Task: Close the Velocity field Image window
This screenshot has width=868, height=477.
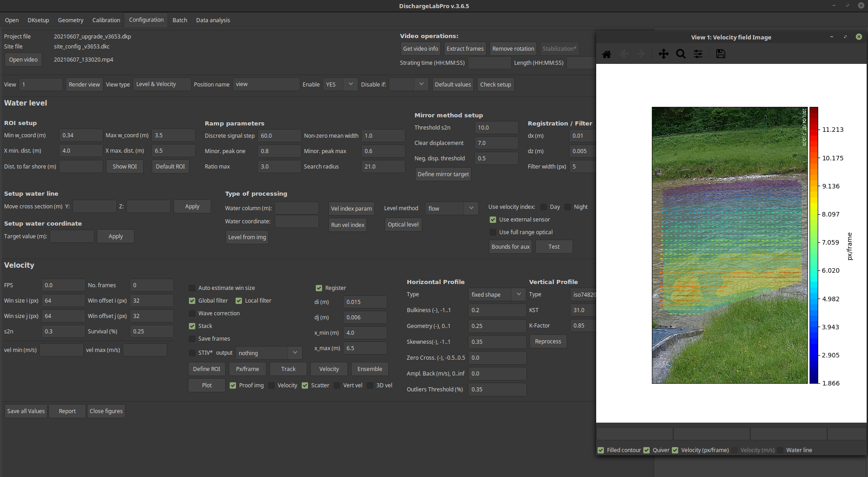Action: click(x=858, y=37)
